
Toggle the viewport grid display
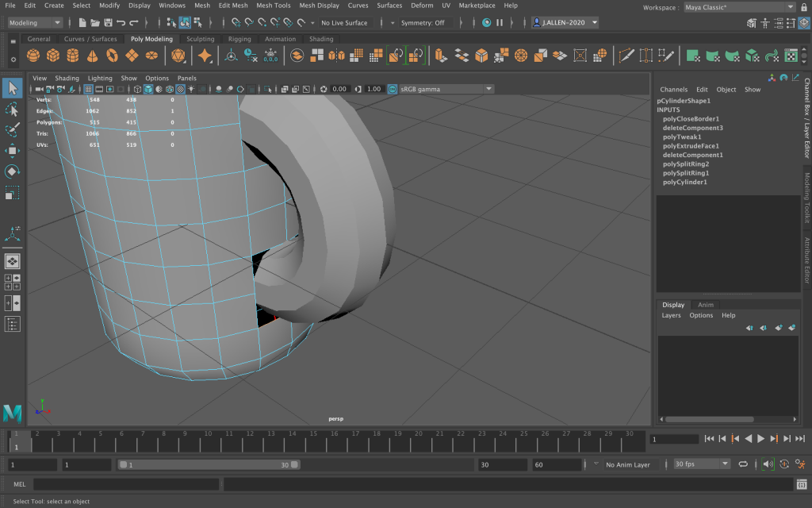pos(88,89)
